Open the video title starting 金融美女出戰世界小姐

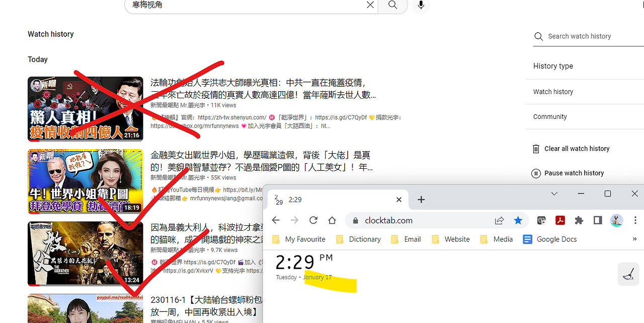(261, 161)
